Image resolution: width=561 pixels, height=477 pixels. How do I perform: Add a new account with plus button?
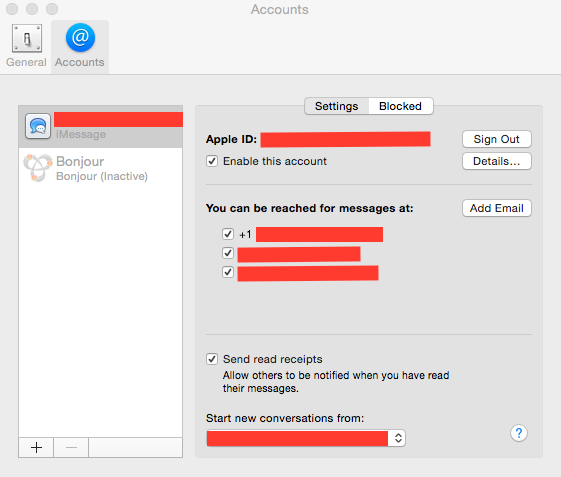(x=36, y=447)
